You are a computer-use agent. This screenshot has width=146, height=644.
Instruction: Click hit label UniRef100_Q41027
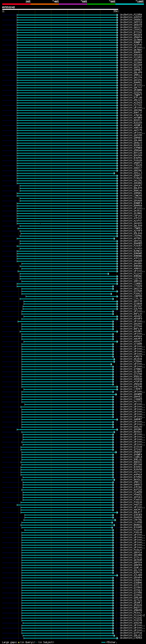131,27
